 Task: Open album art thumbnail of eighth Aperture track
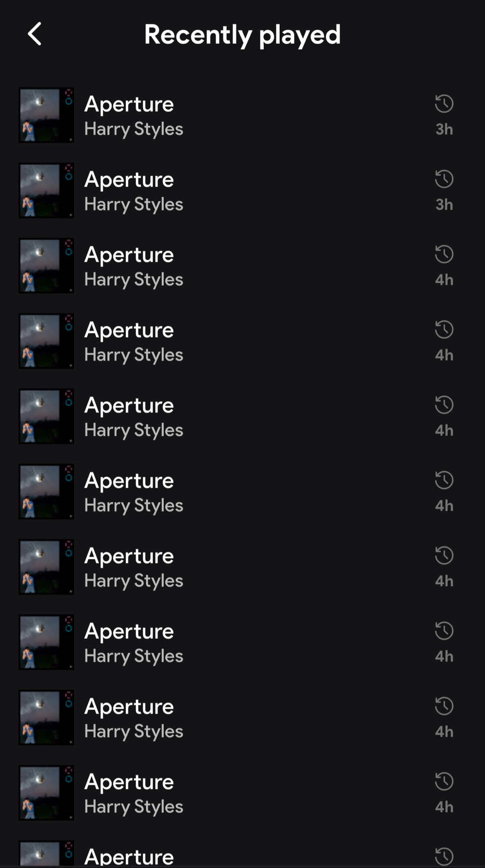[x=46, y=642]
